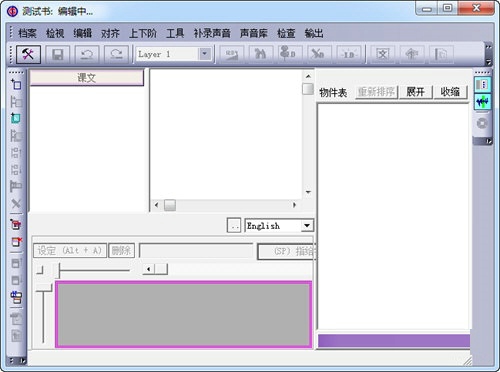
Task: Expand the left sidebar overflow arrow at bottom
Action: pyautogui.click(x=22, y=360)
